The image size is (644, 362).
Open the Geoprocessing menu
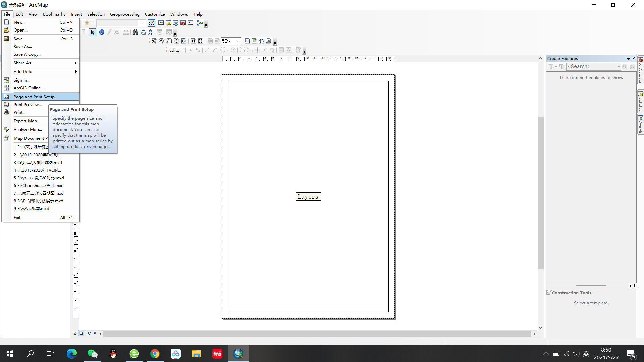coord(124,14)
